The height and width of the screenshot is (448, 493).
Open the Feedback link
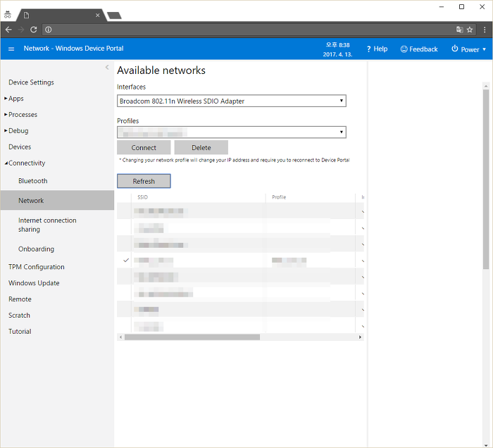click(x=419, y=49)
